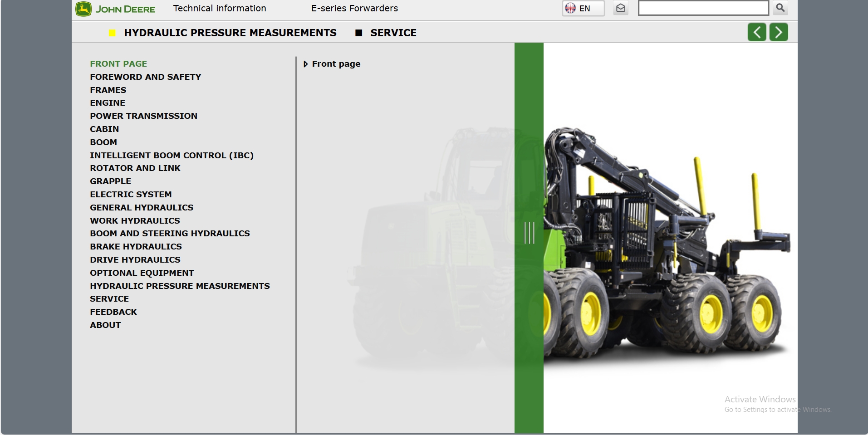Open SERVICE header link
This screenshot has width=868, height=435.
click(x=393, y=33)
